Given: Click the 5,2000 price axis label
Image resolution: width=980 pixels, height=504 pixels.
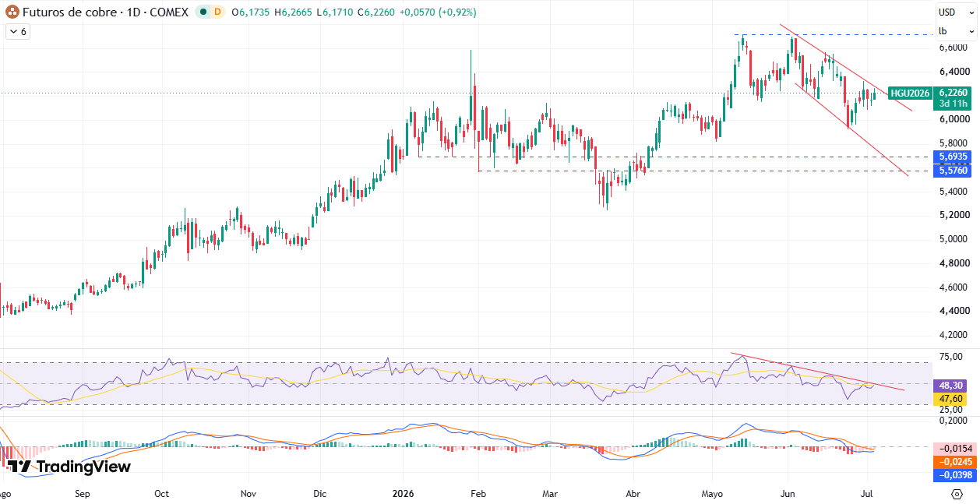Looking at the screenshot, I should pos(954,215).
